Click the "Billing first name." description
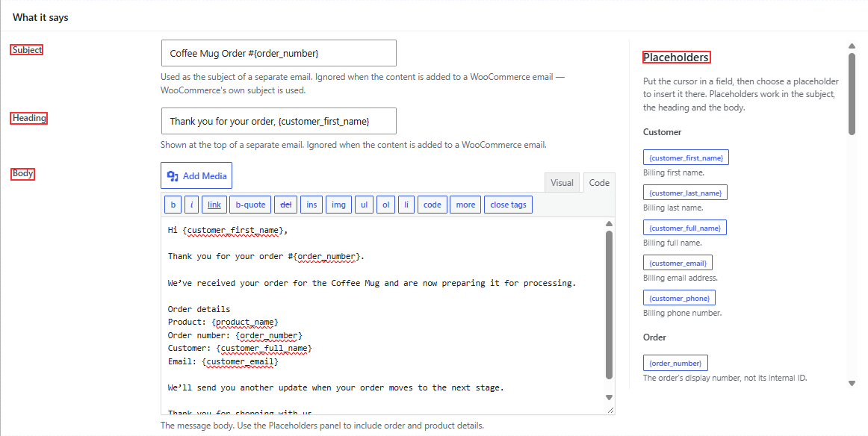868x436 pixels. [674, 172]
